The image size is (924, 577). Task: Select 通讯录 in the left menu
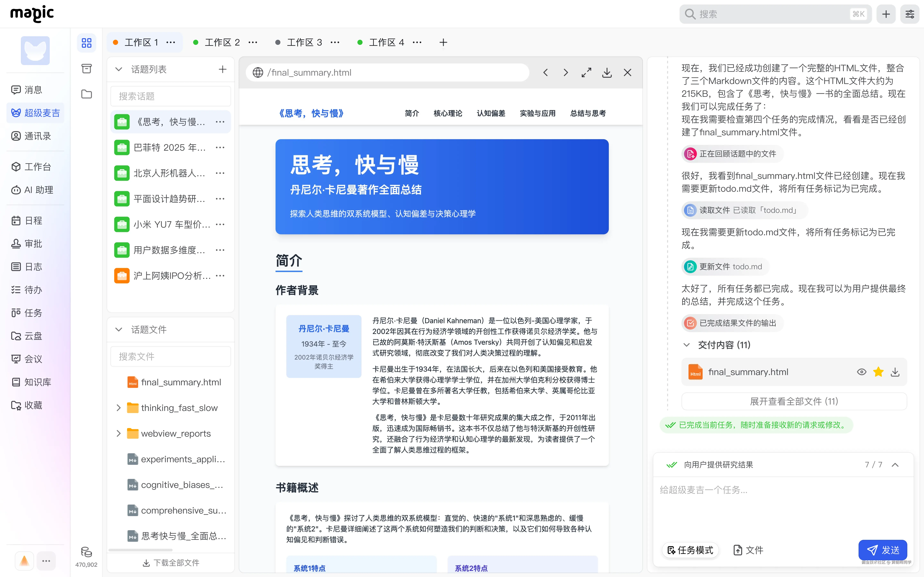coord(37,136)
